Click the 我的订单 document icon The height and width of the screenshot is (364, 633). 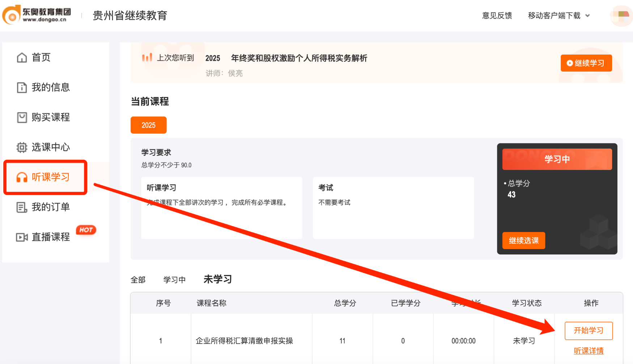click(x=22, y=207)
